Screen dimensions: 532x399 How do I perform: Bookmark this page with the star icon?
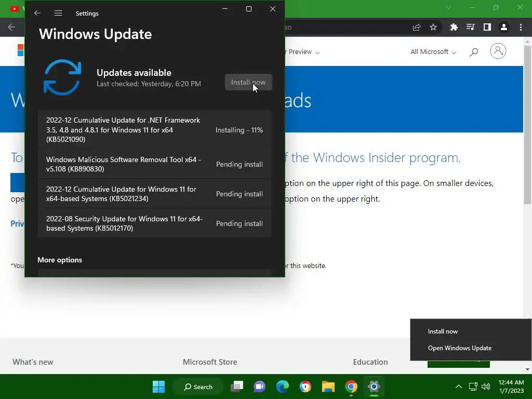(433, 28)
